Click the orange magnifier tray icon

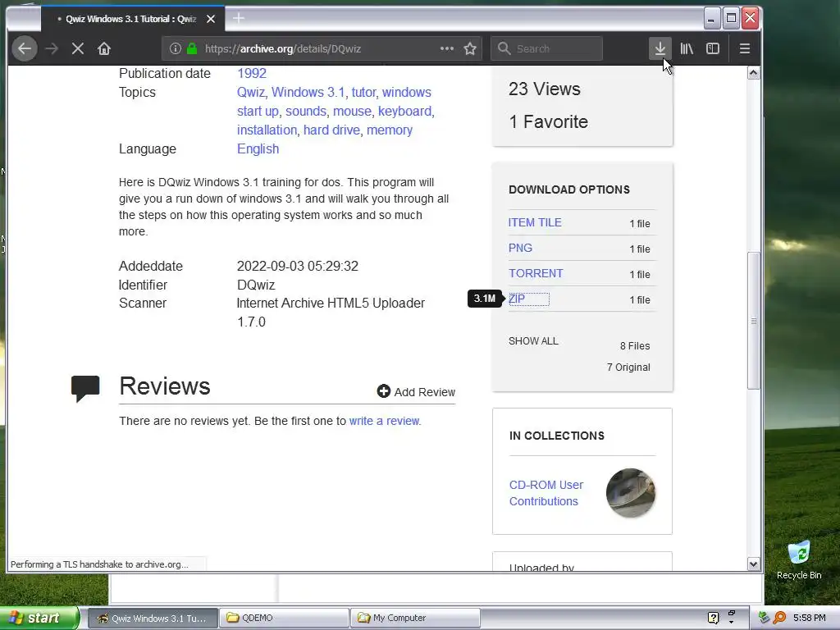tap(779, 618)
